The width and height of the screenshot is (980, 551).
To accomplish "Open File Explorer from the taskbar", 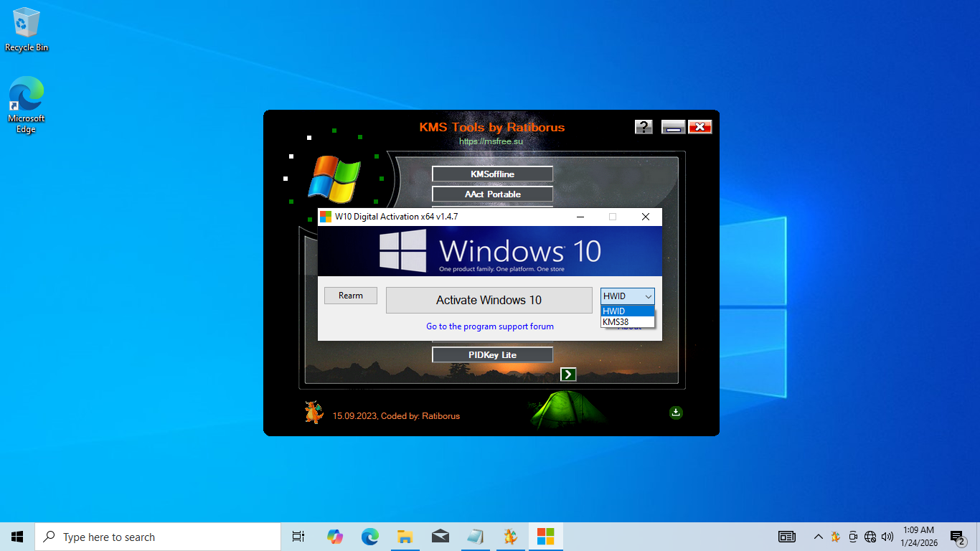I will tap(405, 537).
